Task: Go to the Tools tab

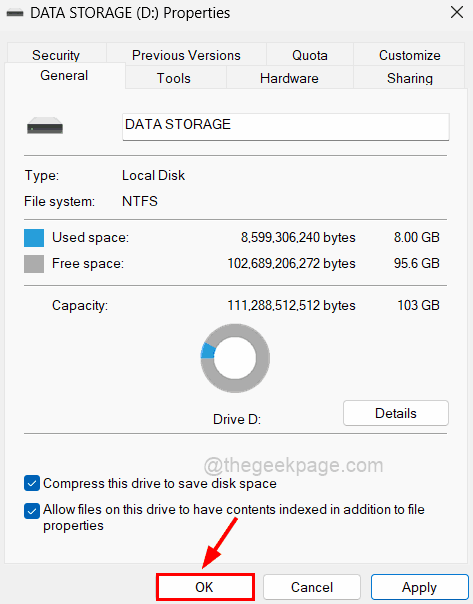Action: point(174,78)
